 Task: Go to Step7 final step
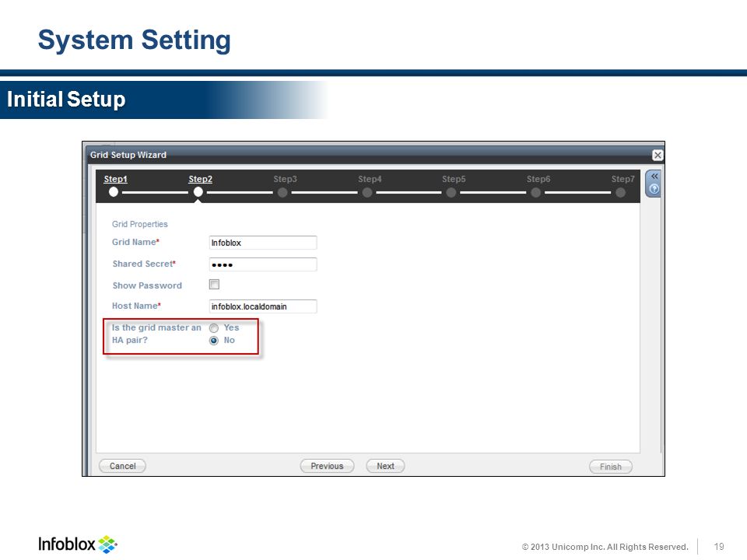pyautogui.click(x=622, y=179)
